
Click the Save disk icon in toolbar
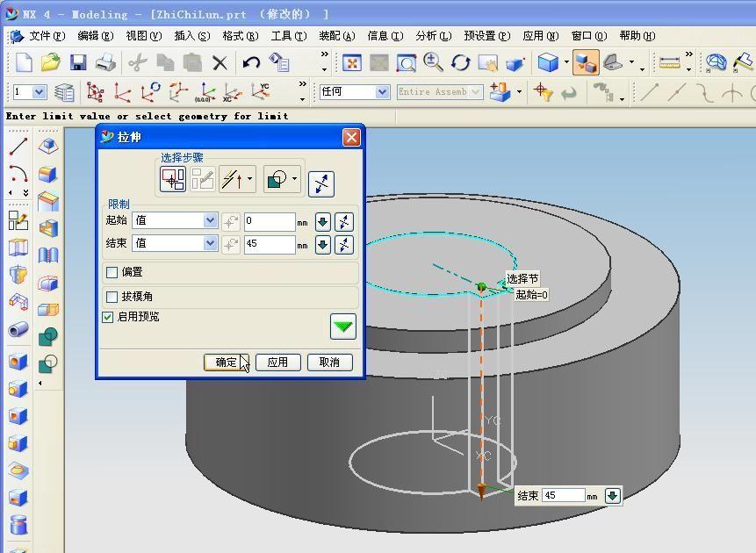pos(78,62)
